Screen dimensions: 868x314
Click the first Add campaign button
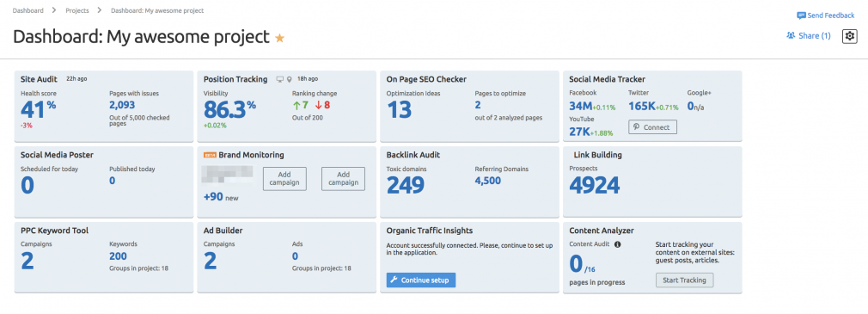coord(284,179)
